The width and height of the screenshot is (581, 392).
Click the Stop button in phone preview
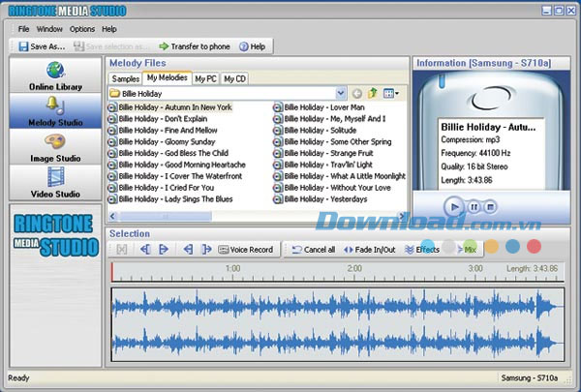[x=491, y=206]
